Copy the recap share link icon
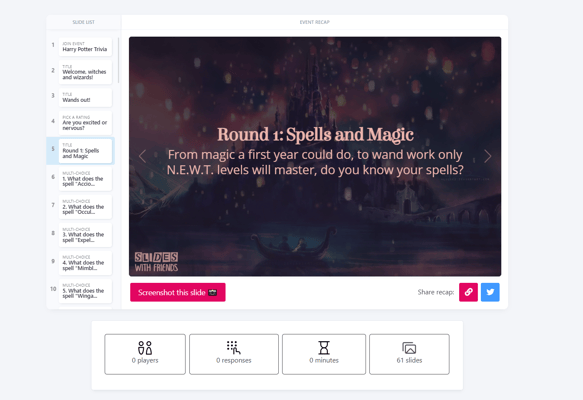Screen dimensions: 583x400 point(468,292)
